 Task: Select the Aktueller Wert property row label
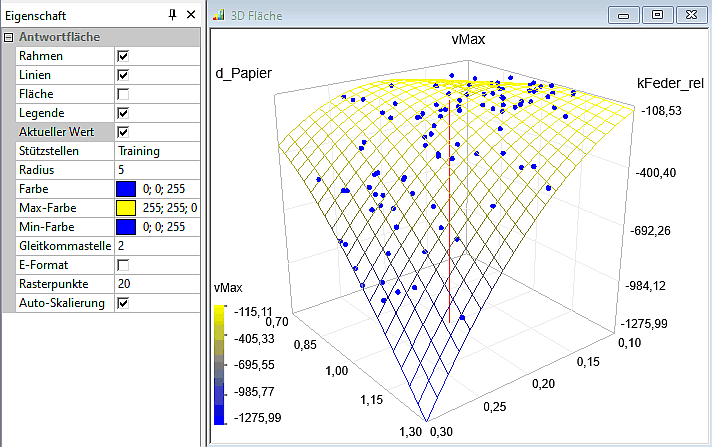pyautogui.click(x=57, y=132)
